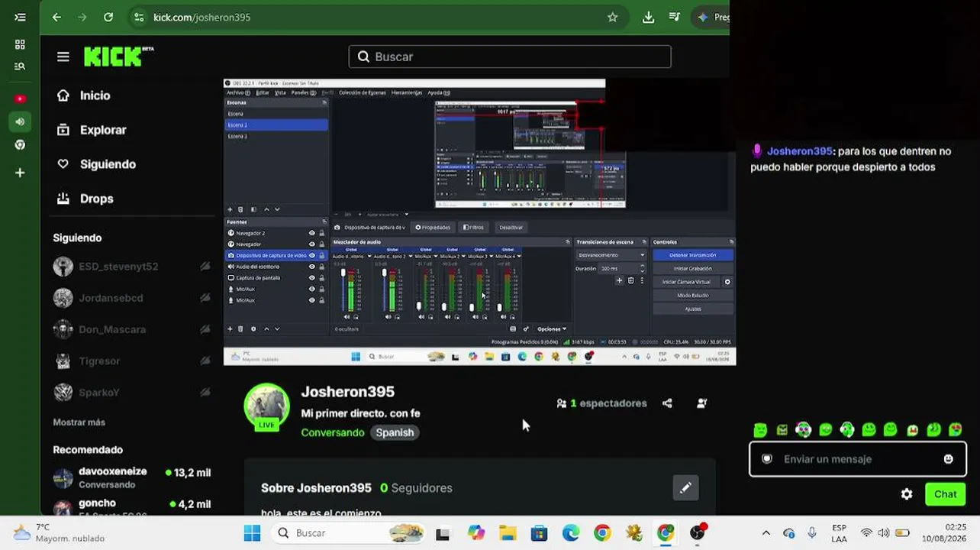Image resolution: width=980 pixels, height=550 pixels.
Task: Edit the Sobre Josheron395 section with pencil
Action: tap(685, 488)
